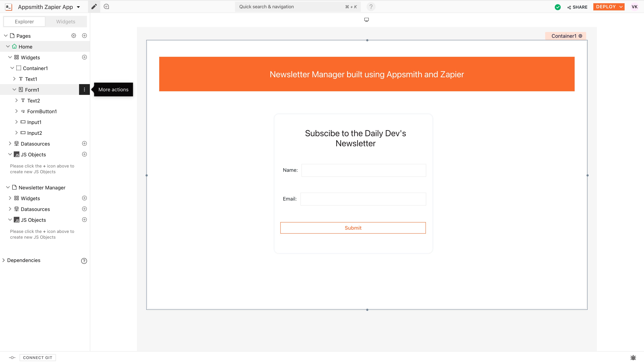Viewport: 644px width, 363px height.
Task: Open the Deploy dropdown arrow
Action: coord(621,7)
